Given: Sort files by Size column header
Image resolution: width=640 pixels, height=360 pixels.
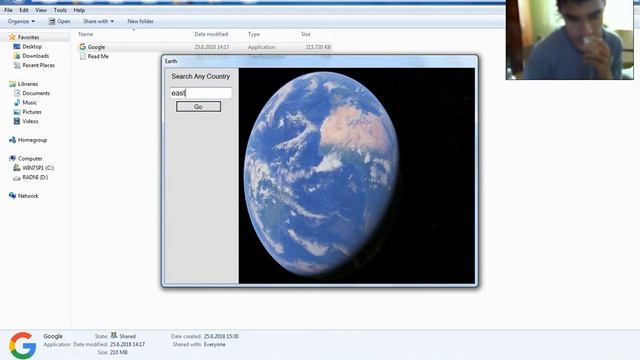Looking at the screenshot, I should [306, 34].
